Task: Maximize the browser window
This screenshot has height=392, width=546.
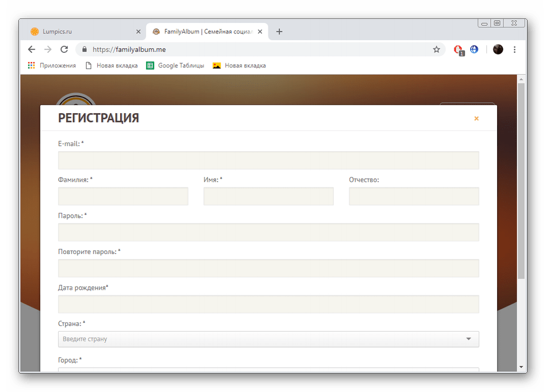Action: click(497, 23)
